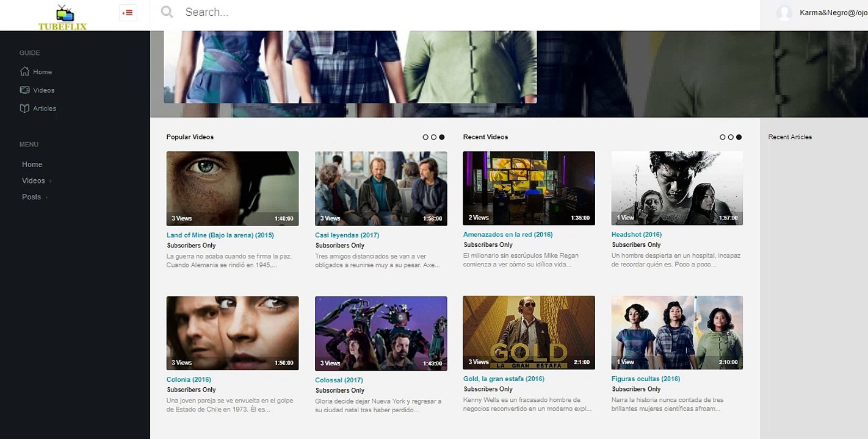
Task: Click the 2:1:00 duration on Gold
Action: [x=582, y=362]
